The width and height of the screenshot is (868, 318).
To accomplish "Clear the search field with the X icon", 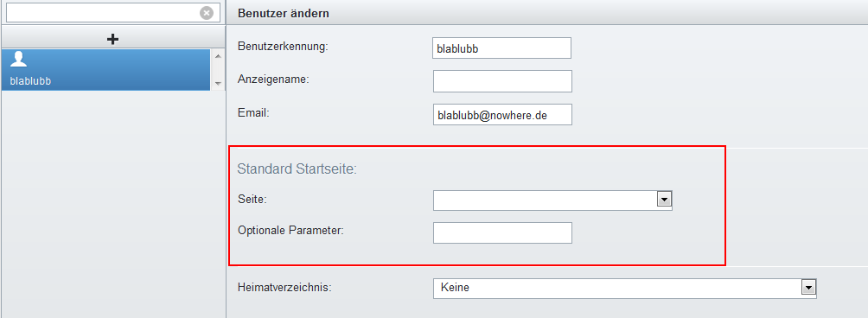I will click(207, 13).
